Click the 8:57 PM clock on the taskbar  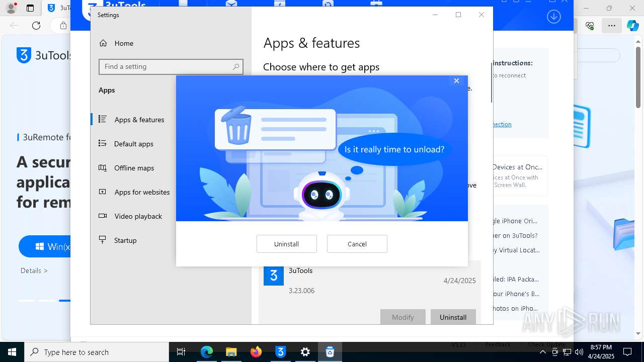601,352
